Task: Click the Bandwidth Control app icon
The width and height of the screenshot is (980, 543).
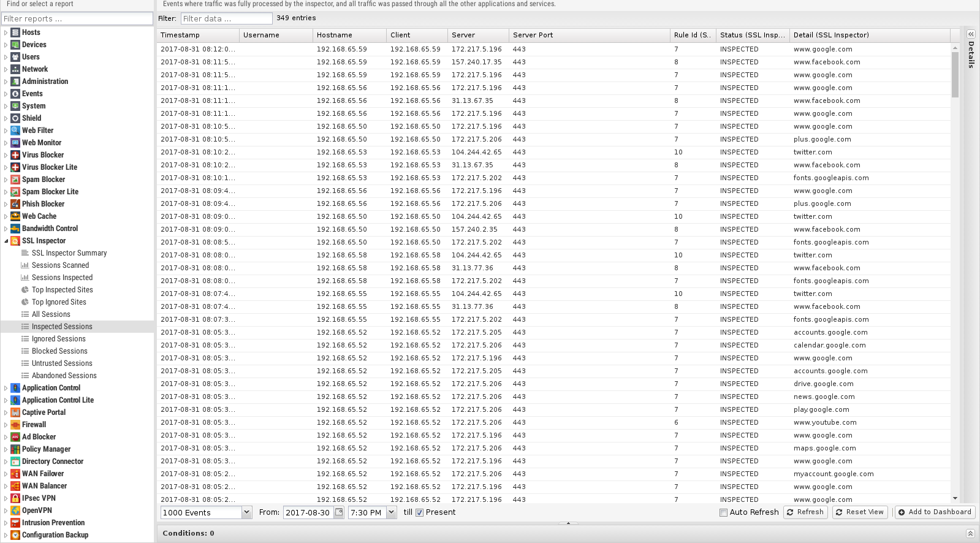Action: pyautogui.click(x=15, y=229)
